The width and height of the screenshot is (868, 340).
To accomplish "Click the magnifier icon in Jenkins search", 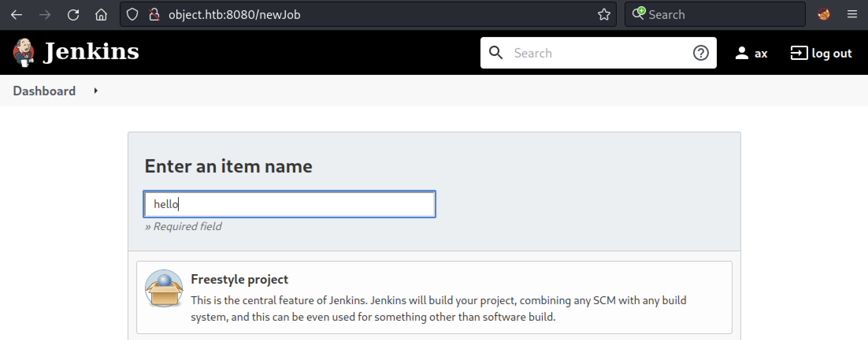I will point(495,53).
